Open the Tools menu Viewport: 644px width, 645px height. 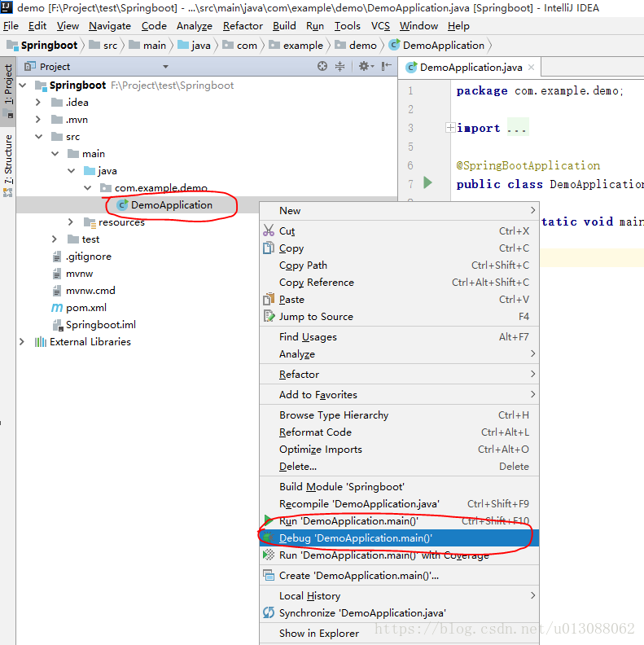347,26
